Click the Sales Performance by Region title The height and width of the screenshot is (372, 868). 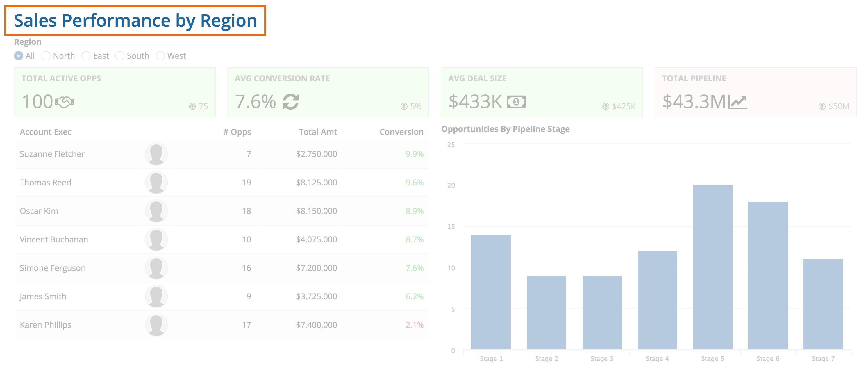(x=135, y=21)
